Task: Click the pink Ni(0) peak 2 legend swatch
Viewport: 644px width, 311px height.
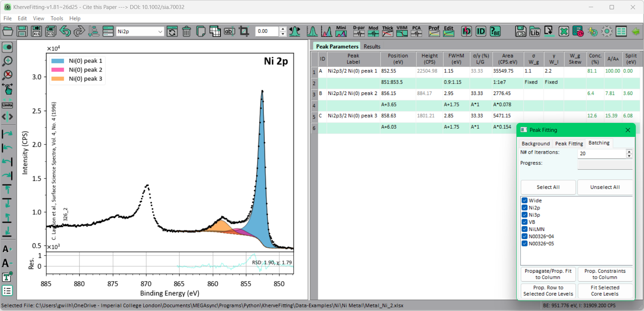Action: pyautogui.click(x=58, y=70)
